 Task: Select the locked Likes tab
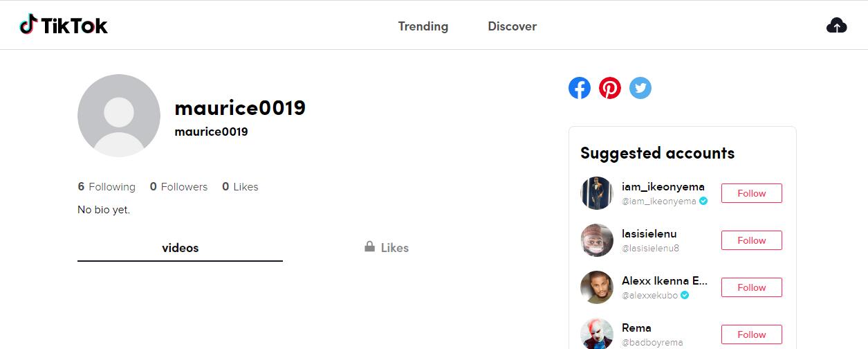(x=387, y=248)
